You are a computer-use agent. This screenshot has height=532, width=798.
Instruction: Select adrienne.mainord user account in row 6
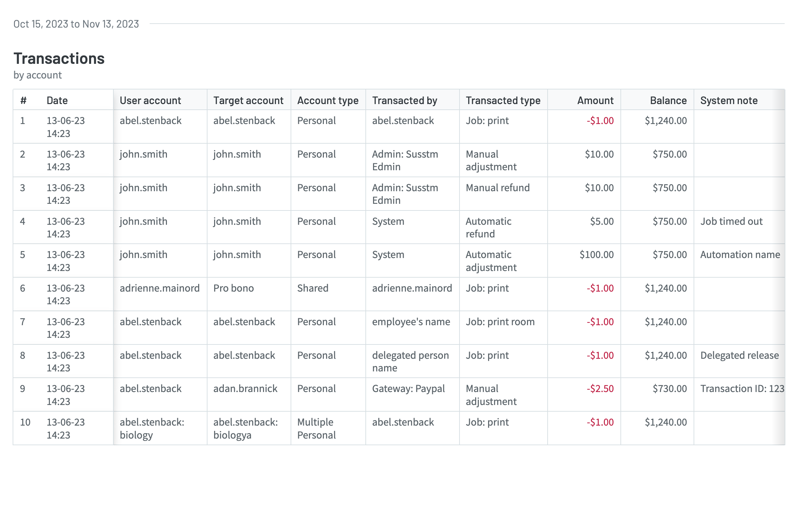point(160,288)
